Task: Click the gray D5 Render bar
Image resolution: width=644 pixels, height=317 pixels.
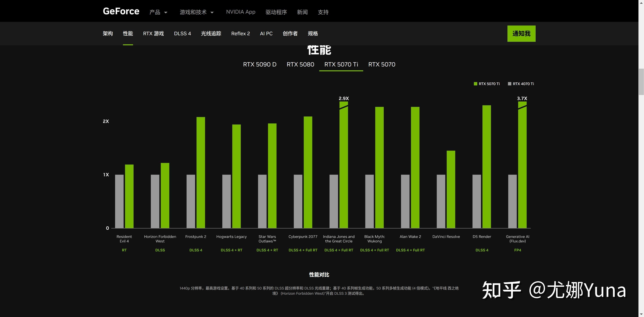Action: coord(477,201)
